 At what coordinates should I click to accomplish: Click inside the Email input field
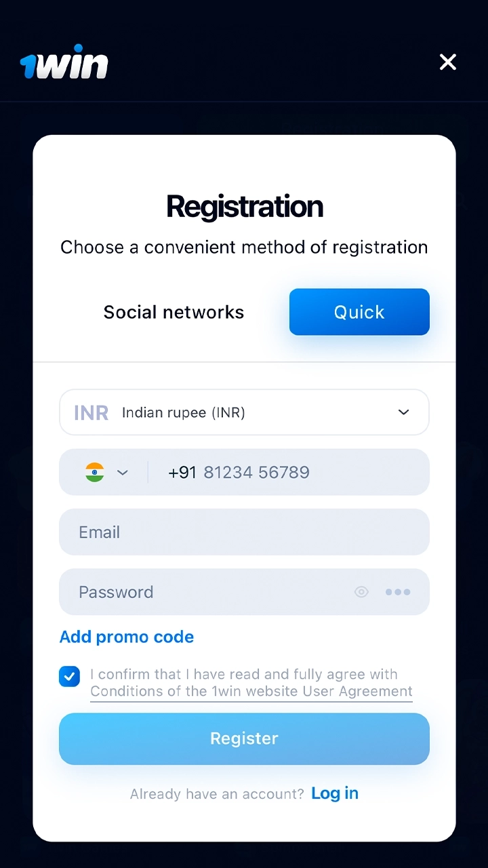[244, 532]
